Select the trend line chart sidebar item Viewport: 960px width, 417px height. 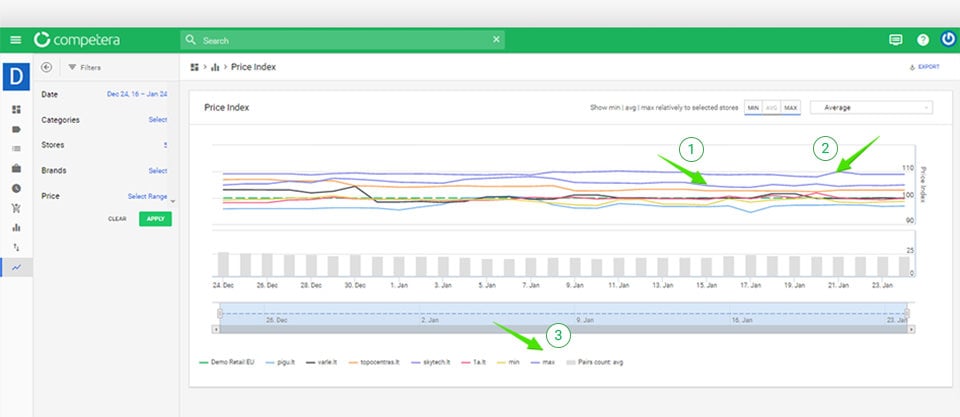click(16, 267)
